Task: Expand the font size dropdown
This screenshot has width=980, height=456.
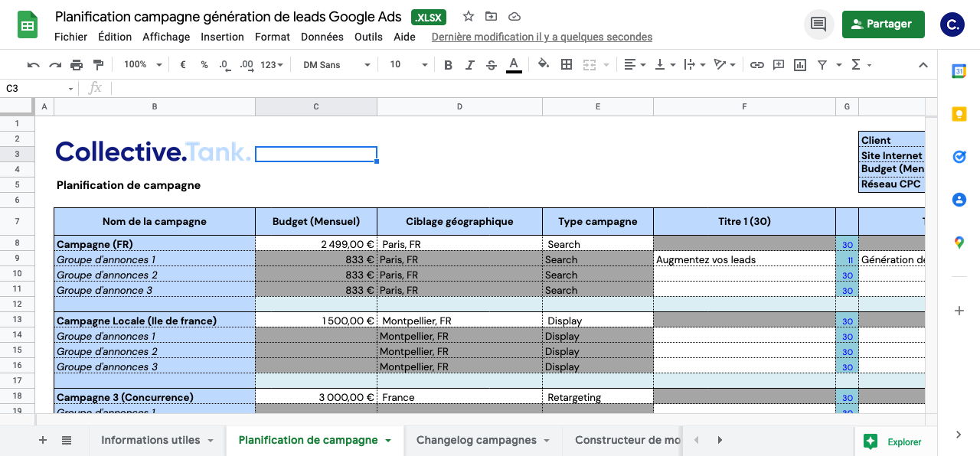Action: [x=407, y=65]
